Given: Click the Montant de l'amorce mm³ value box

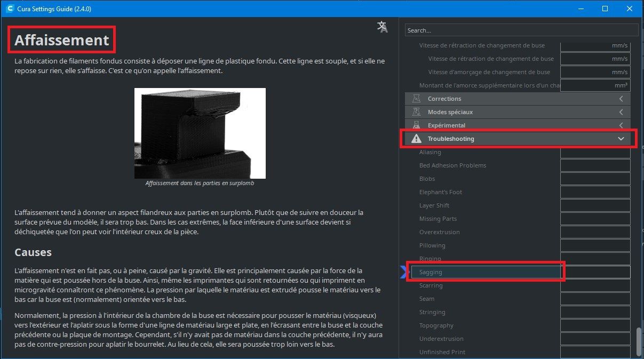Looking at the screenshot, I should [x=595, y=85].
